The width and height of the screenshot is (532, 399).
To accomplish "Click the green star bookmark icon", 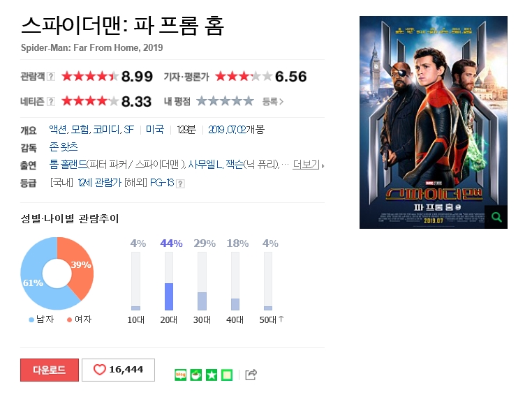I will coord(212,375).
